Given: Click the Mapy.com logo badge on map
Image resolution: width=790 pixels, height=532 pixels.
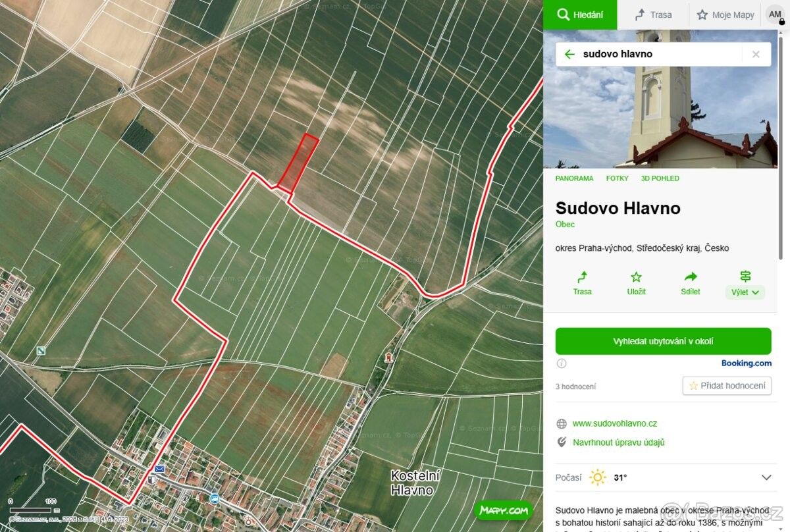Looking at the screenshot, I should click(503, 510).
